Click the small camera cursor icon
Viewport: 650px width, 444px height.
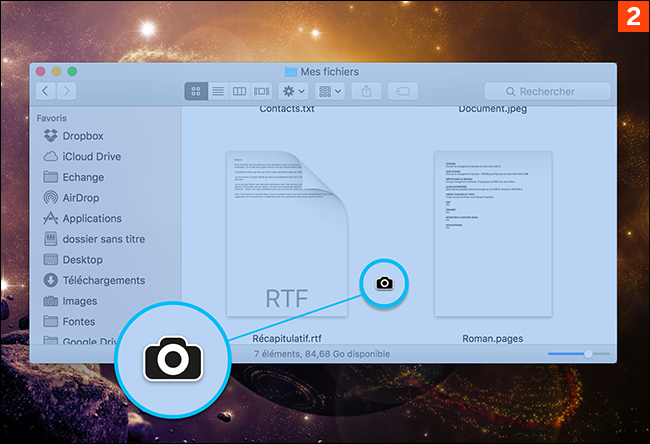pyautogui.click(x=385, y=283)
